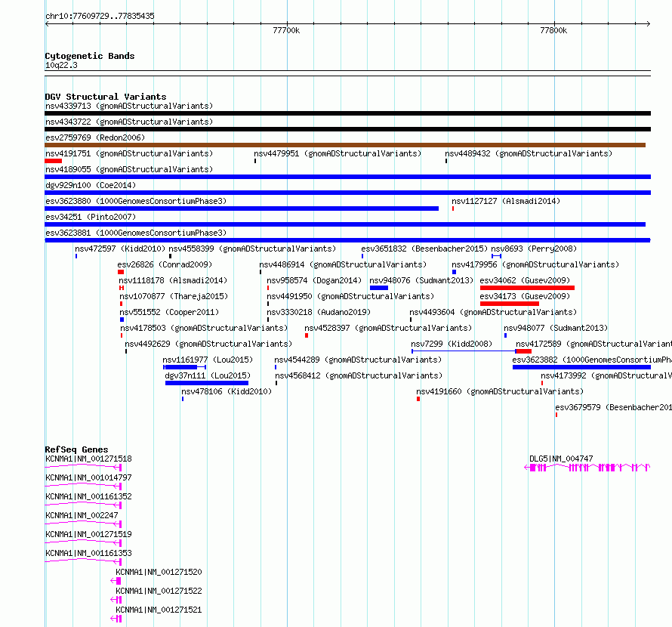The width and height of the screenshot is (672, 627).
Task: Open the dgv929n100 (Coe2014) label
Action: (91, 185)
